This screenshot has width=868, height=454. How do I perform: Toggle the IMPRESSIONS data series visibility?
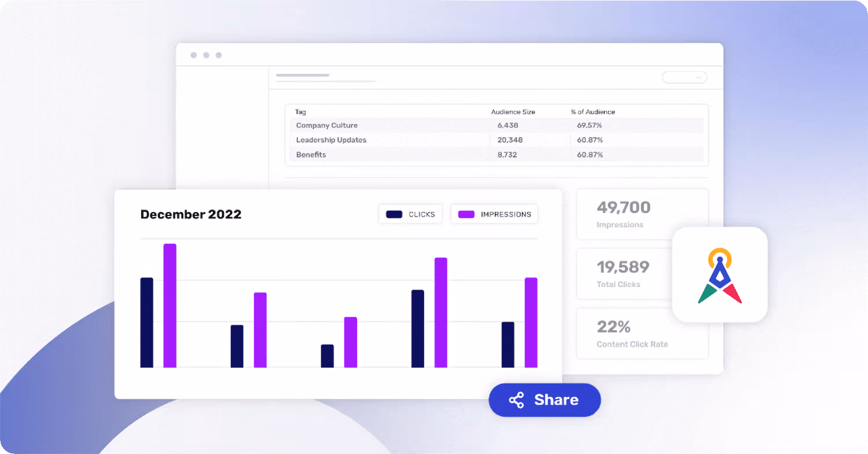pos(494,214)
